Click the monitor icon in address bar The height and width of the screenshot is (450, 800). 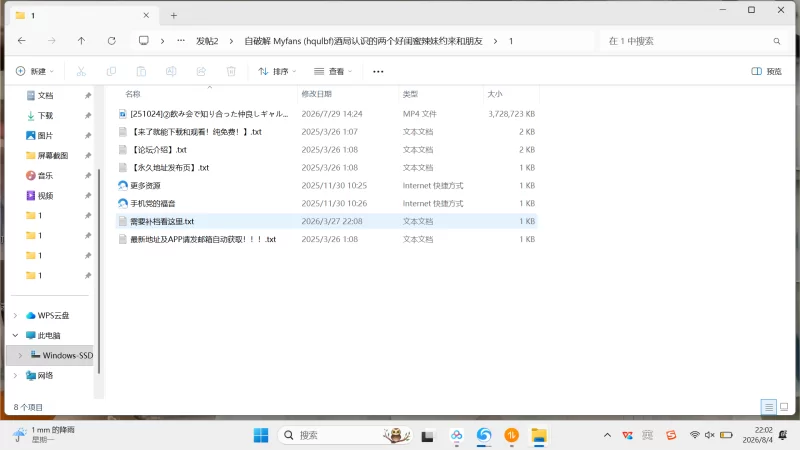[x=144, y=41]
